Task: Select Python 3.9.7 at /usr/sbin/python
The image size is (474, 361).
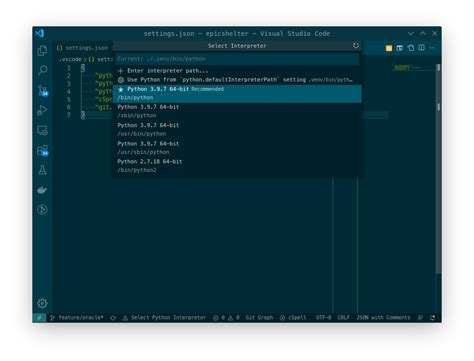Action: (x=237, y=148)
